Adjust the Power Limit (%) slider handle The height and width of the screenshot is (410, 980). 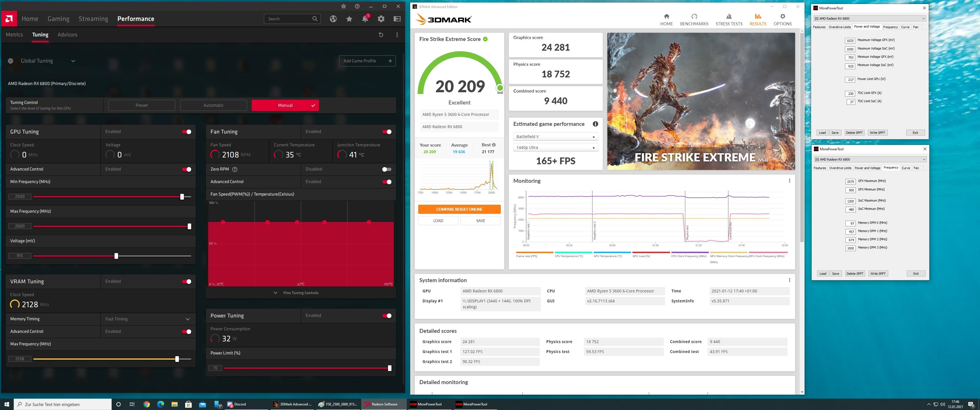[x=389, y=368]
